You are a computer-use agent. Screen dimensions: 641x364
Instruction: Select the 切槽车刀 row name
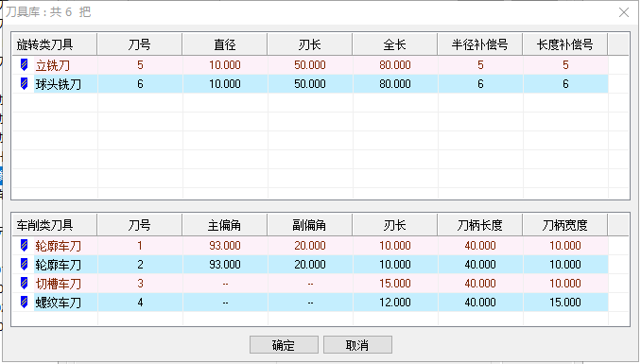tap(59, 284)
